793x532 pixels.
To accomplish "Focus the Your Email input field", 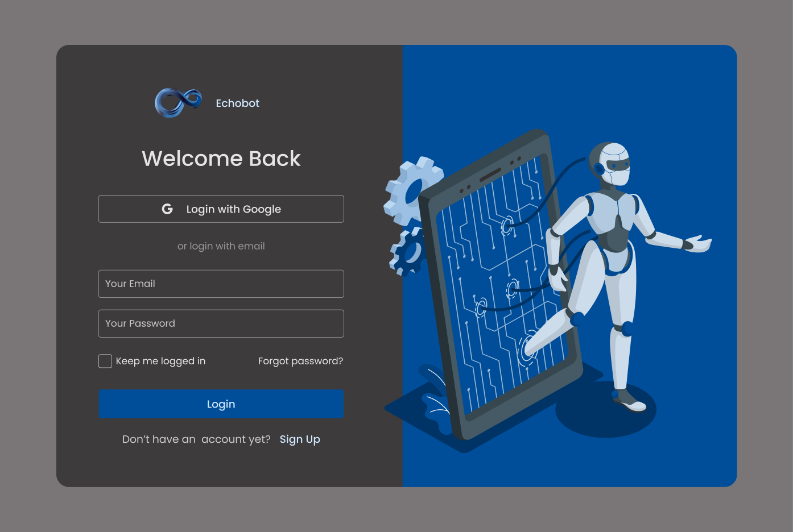I will [x=221, y=284].
